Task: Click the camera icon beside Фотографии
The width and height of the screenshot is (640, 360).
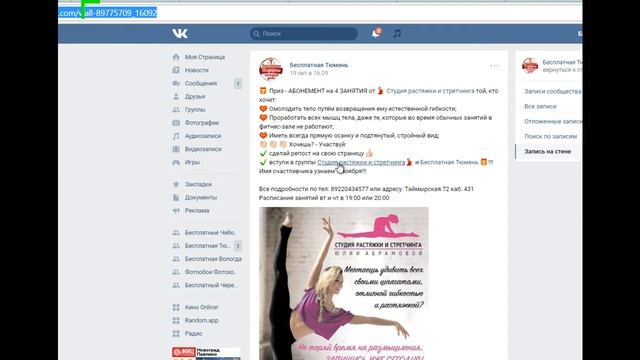Action: tap(176, 123)
